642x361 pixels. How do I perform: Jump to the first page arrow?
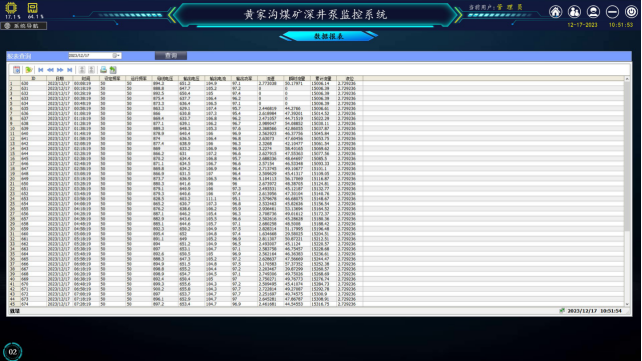click(41, 70)
